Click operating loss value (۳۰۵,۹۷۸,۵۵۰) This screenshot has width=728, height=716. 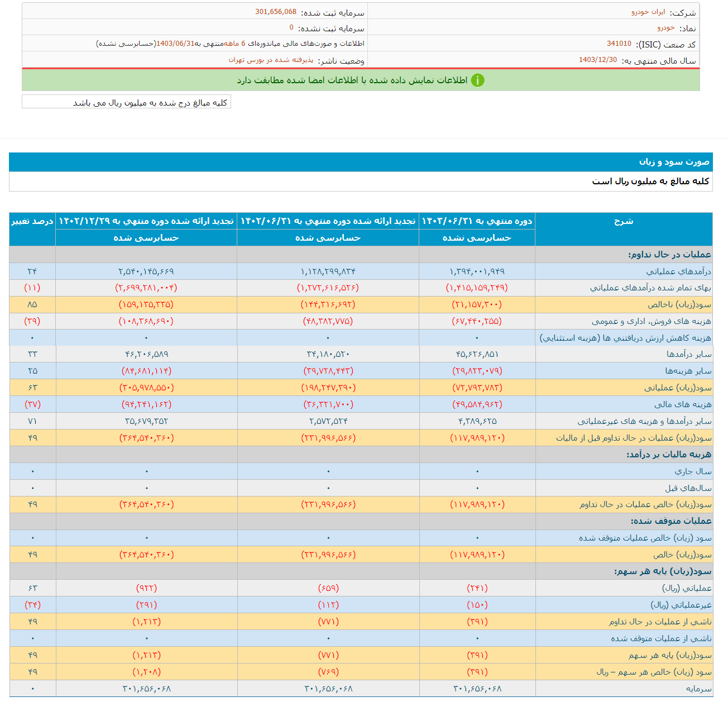[x=146, y=388]
